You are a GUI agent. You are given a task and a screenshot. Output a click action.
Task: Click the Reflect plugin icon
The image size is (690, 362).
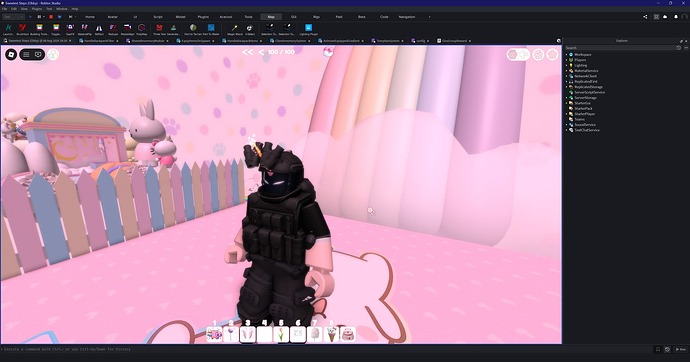pos(99,29)
